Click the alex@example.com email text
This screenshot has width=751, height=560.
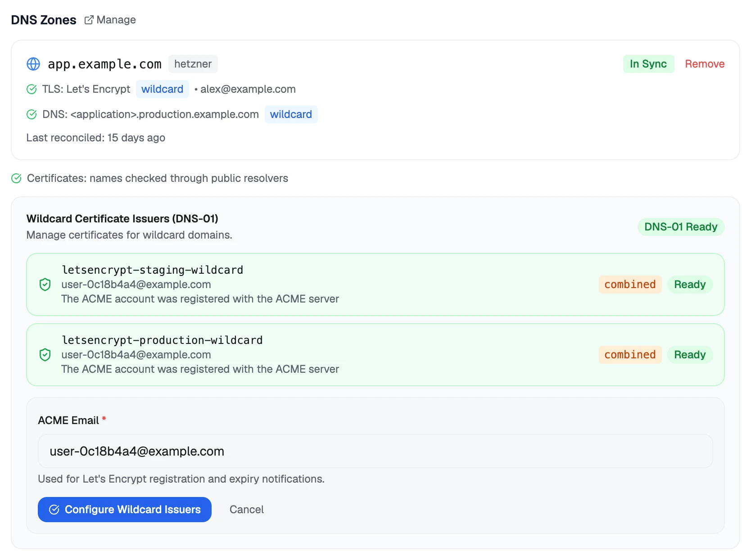[x=248, y=89]
